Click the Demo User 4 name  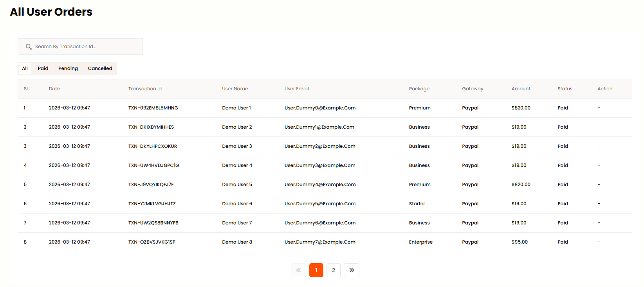pos(237,165)
